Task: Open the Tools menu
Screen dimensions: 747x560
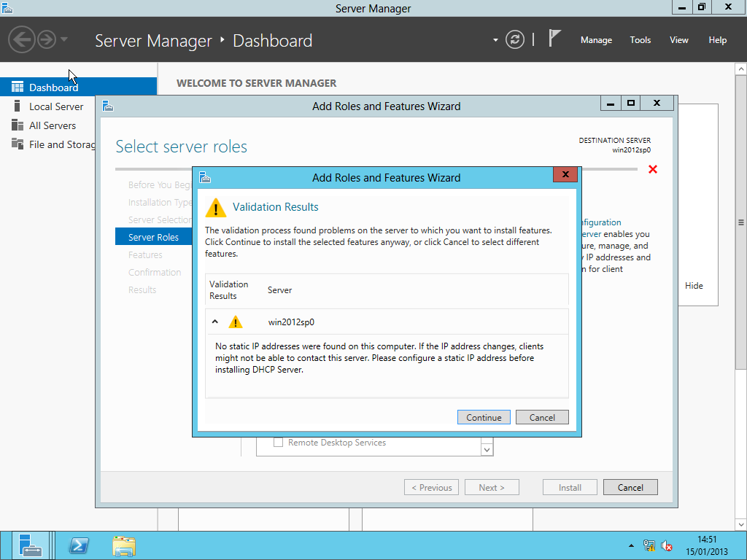Action: pyautogui.click(x=640, y=40)
